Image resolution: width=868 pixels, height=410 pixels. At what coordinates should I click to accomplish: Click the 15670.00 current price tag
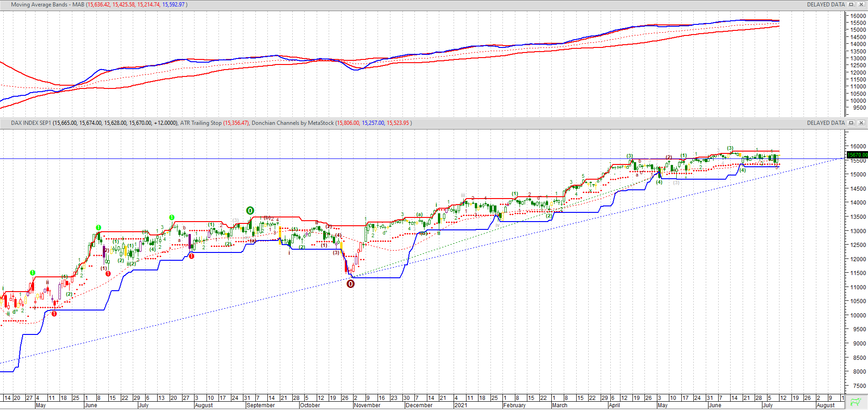[x=857, y=155]
